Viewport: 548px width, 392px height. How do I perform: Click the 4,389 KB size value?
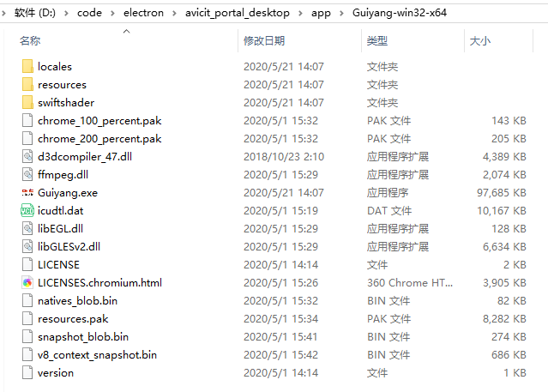point(504,157)
